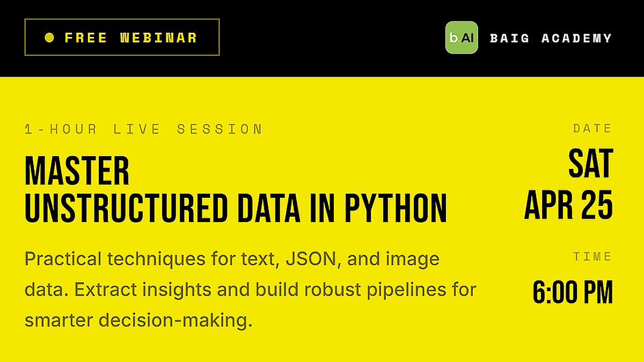Select the 6:00 PM time
The height and width of the screenshot is (362, 644).
(573, 293)
